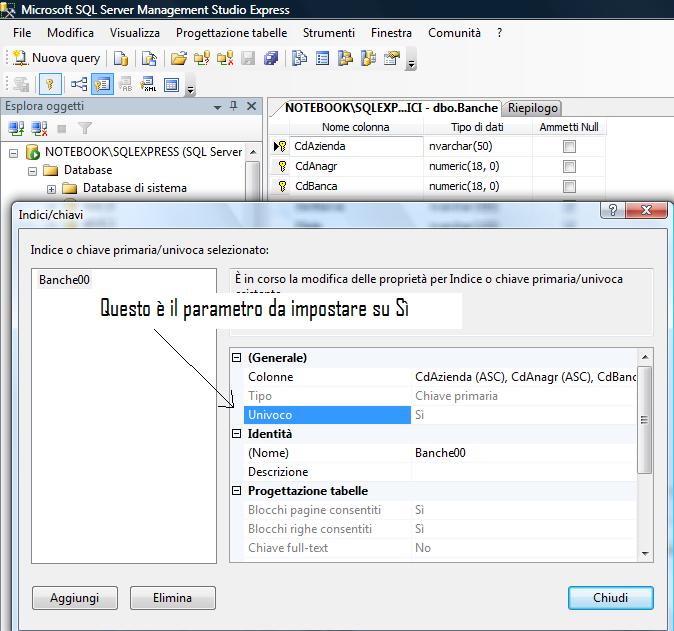Click the SQL Server Mobile query icon

coord(149,58)
